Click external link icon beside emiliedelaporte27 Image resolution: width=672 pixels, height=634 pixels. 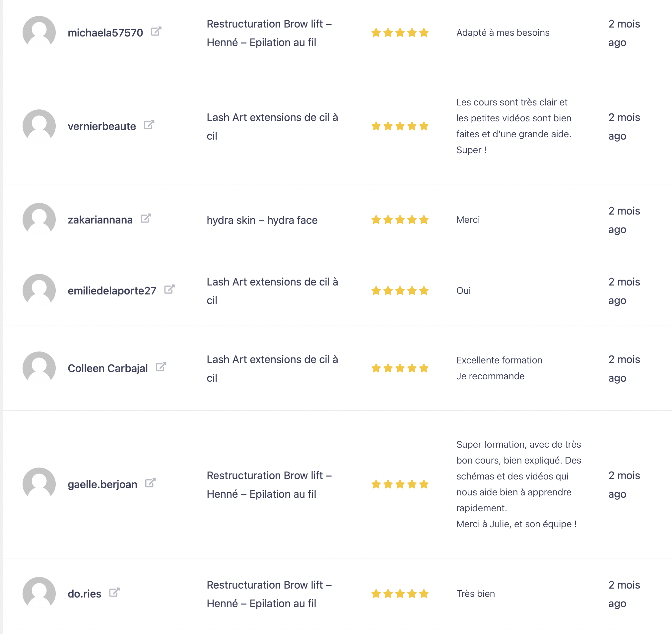click(x=169, y=289)
